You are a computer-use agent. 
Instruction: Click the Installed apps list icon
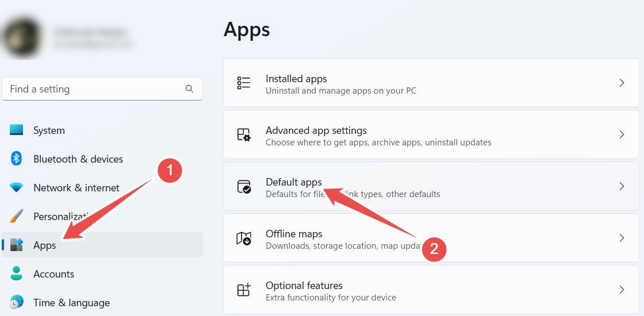(244, 83)
